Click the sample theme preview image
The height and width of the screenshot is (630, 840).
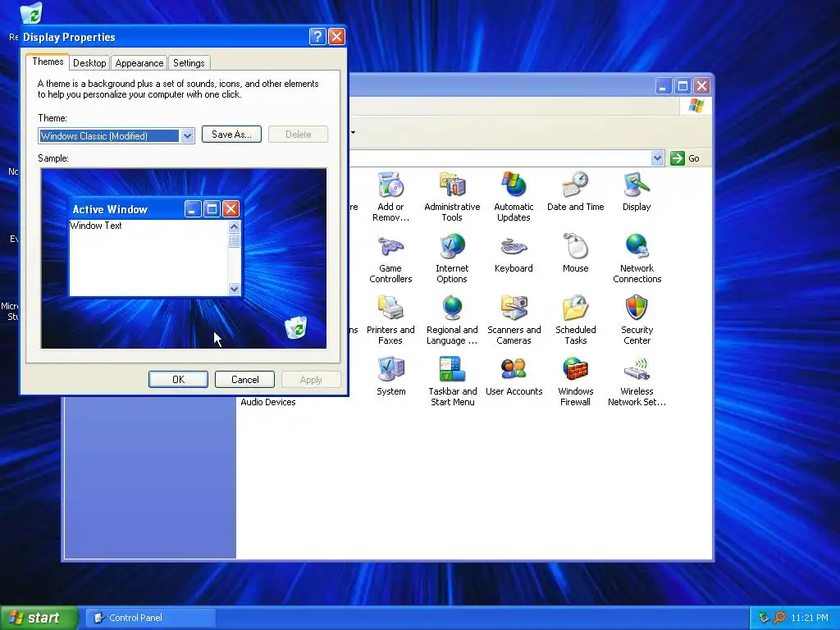coord(184,258)
